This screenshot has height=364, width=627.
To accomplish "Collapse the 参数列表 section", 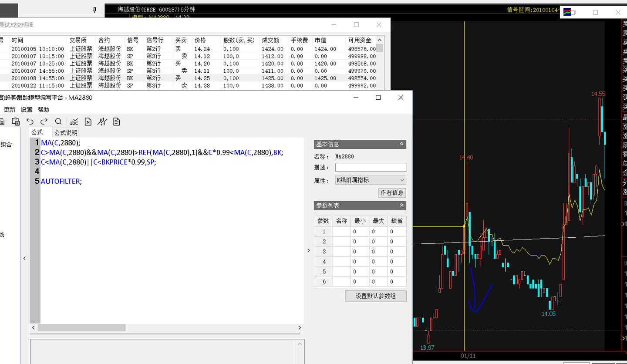I will click(402, 206).
